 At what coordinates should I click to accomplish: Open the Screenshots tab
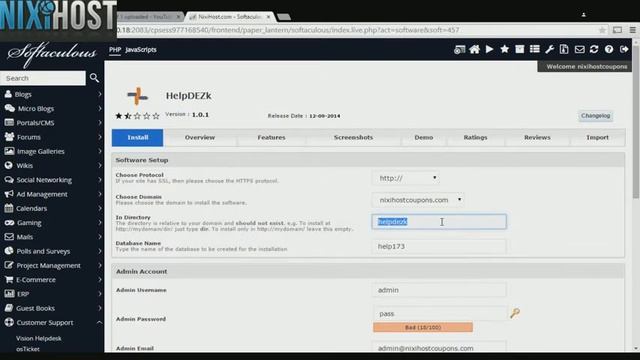tap(353, 138)
